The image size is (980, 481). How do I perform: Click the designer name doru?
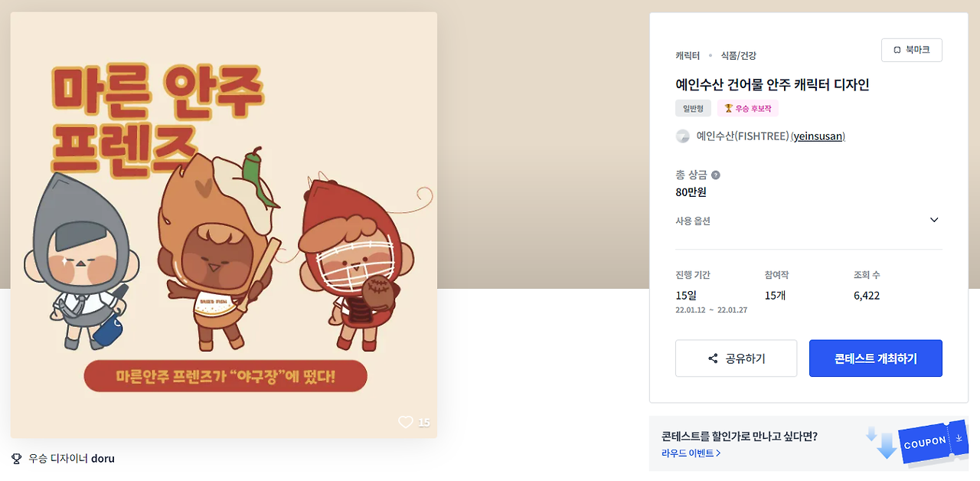[103, 459]
